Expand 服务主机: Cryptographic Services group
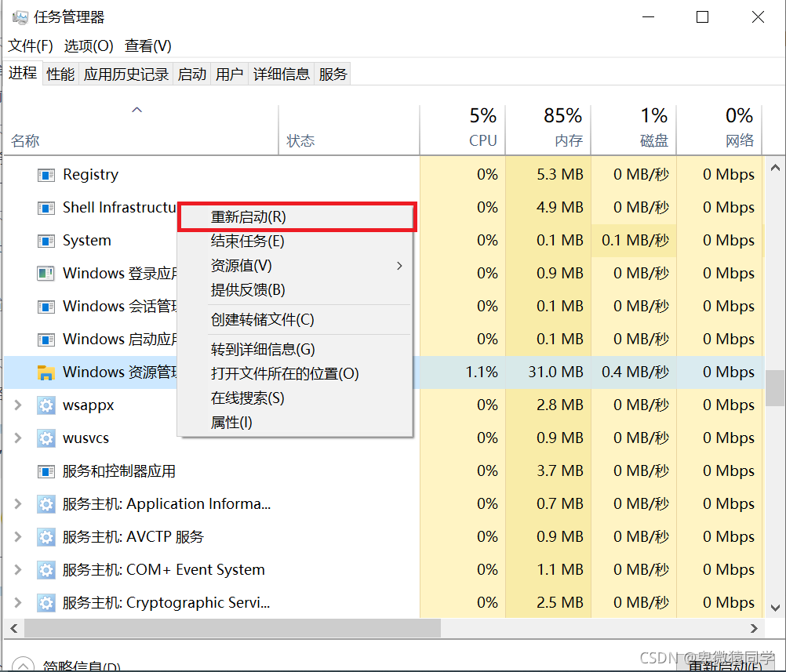The height and width of the screenshot is (672, 786). pos(18,602)
